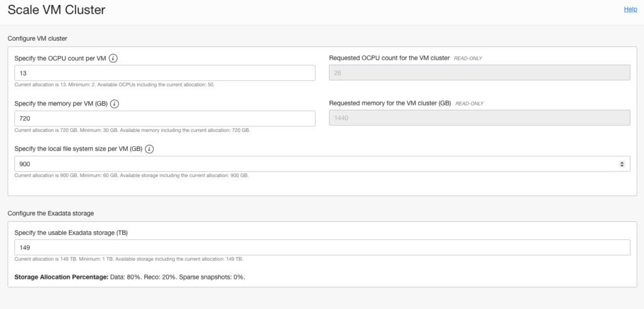Click the OCPU current allocation hint text
Image resolution: width=644 pixels, height=309 pixels.
coord(114,84)
